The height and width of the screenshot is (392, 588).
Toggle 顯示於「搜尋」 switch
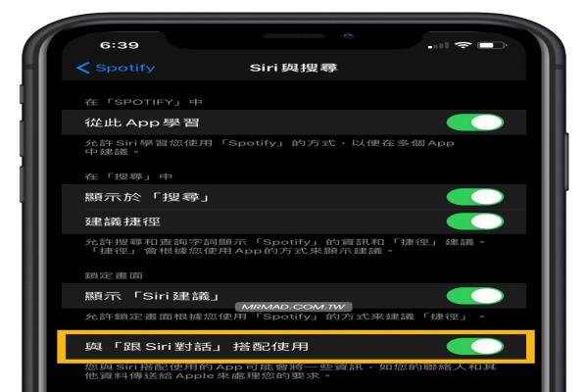tap(475, 197)
